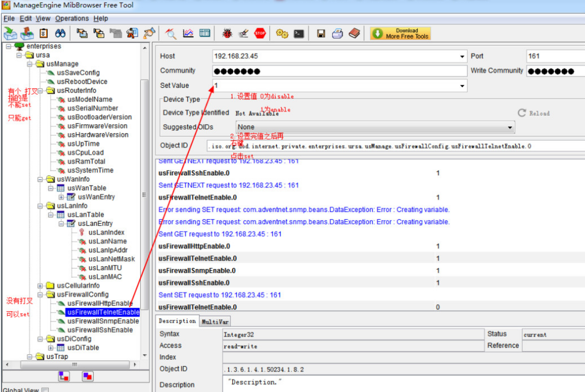
Task: Select highlighted usFirewallTelnetEnable tree node
Action: pyautogui.click(x=103, y=312)
